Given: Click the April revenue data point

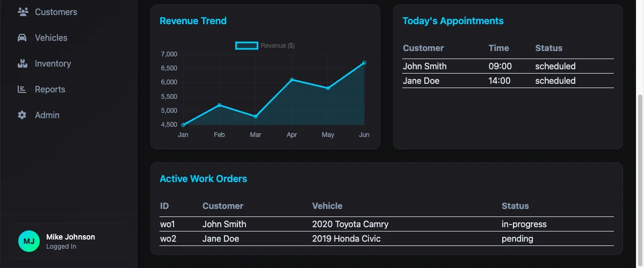Looking at the screenshot, I should 292,79.
